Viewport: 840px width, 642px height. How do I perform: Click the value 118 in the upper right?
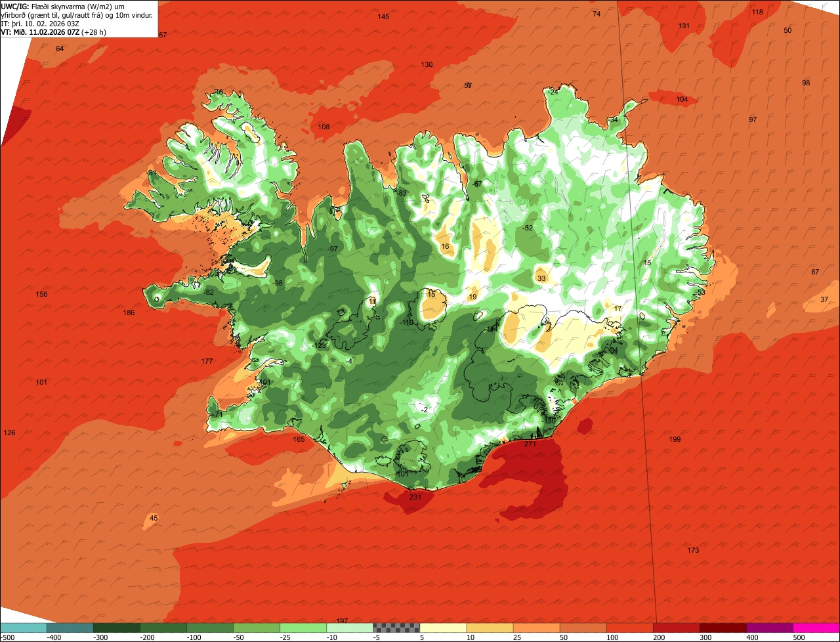point(757,12)
